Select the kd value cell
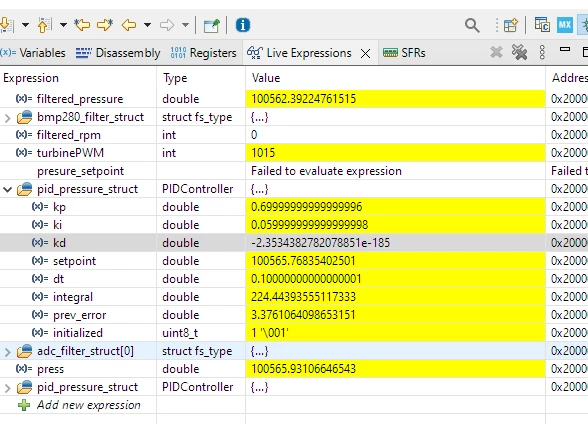588x424 pixels. (395, 243)
